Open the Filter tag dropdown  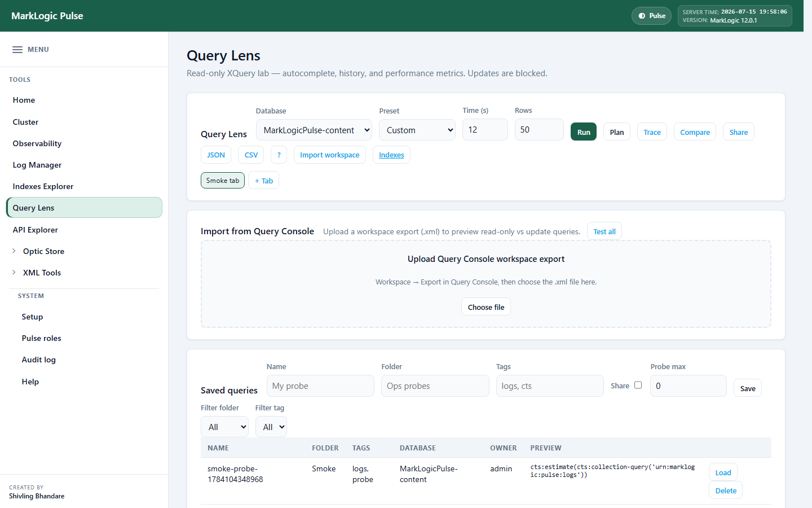click(271, 427)
